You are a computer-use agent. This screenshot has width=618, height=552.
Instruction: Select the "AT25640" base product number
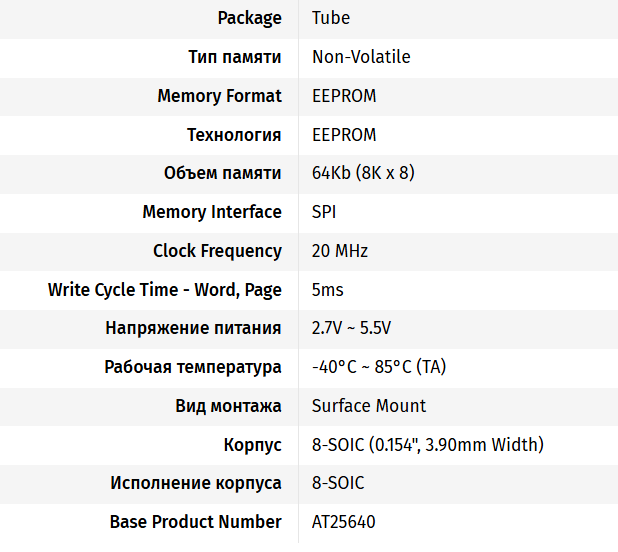[x=344, y=522]
